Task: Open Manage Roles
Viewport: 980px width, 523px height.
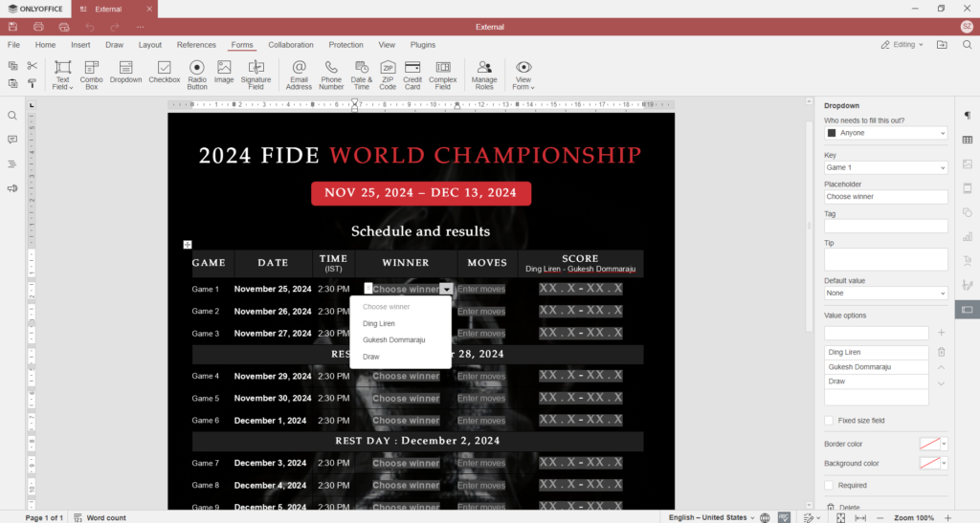Action: click(484, 74)
